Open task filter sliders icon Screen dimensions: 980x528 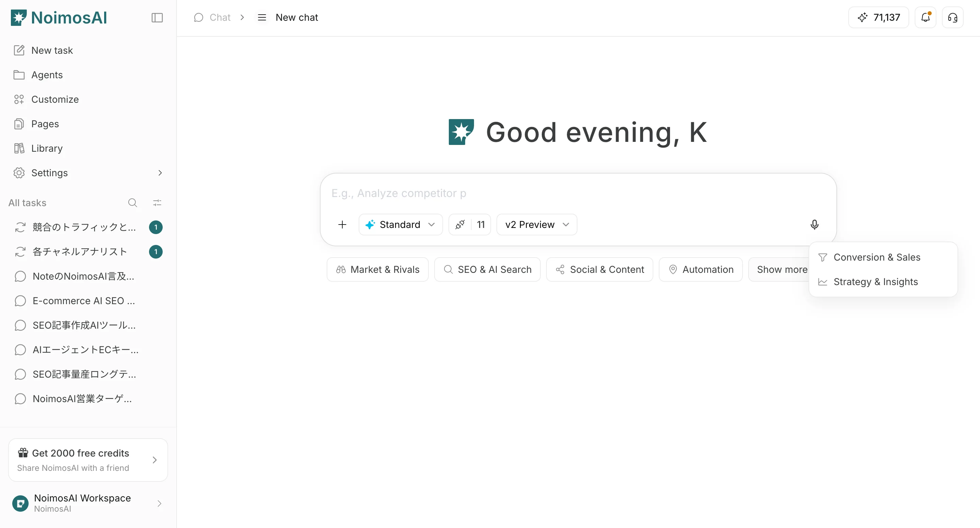tap(157, 202)
